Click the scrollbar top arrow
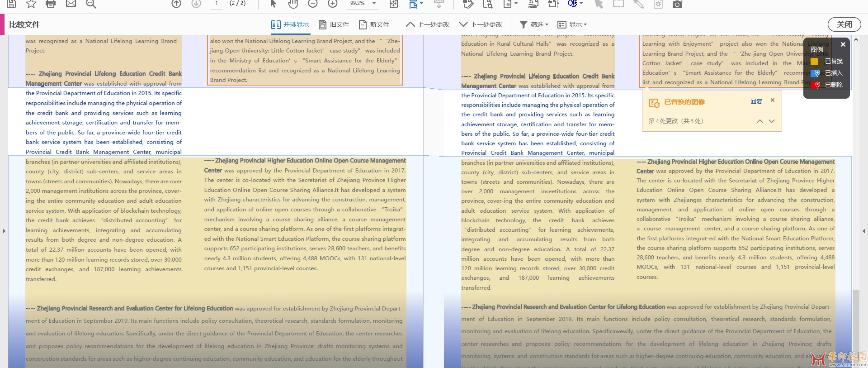Viewport: 868px width, 368px height. 856,39
